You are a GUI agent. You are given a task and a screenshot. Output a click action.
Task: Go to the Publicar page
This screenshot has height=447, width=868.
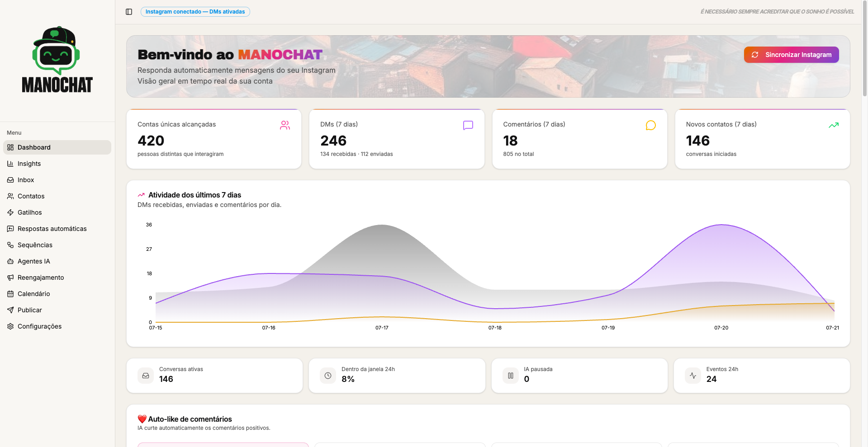[57, 310]
